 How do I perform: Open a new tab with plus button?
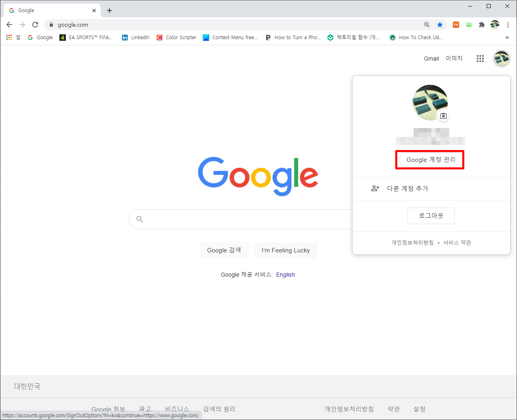point(109,10)
